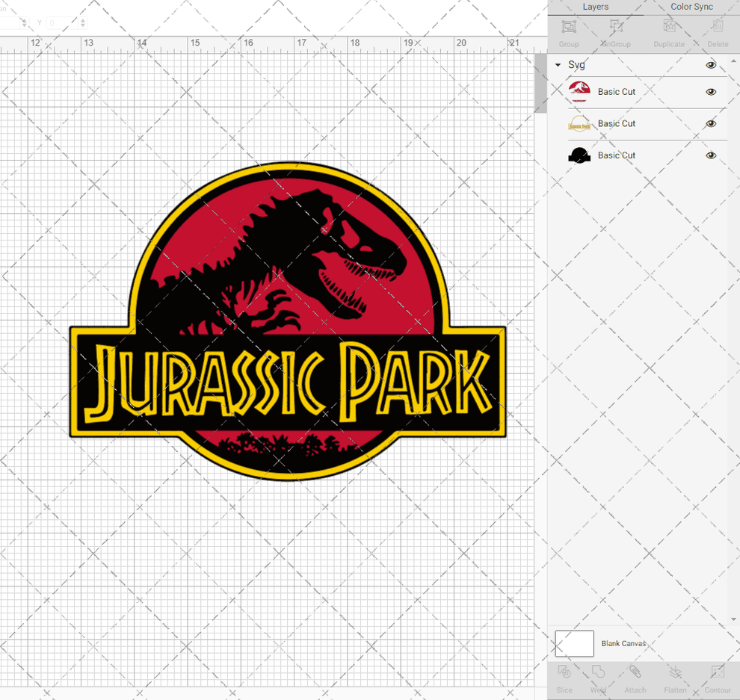This screenshot has width=740, height=700.
Task: Click the UnGroup button
Action: point(616,26)
